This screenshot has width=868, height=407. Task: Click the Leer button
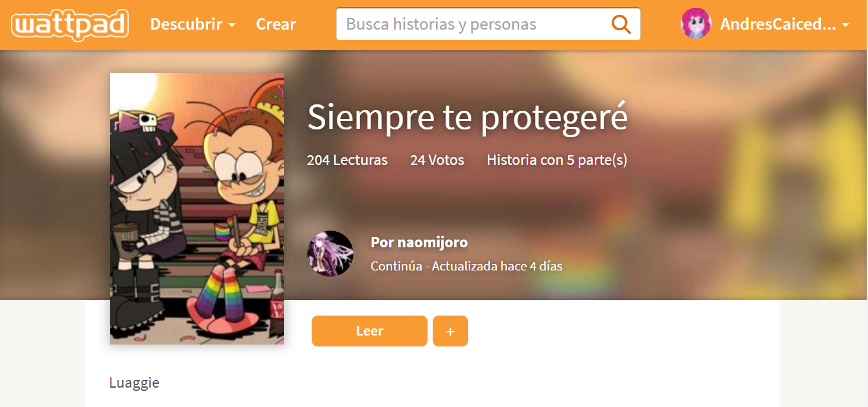(370, 331)
